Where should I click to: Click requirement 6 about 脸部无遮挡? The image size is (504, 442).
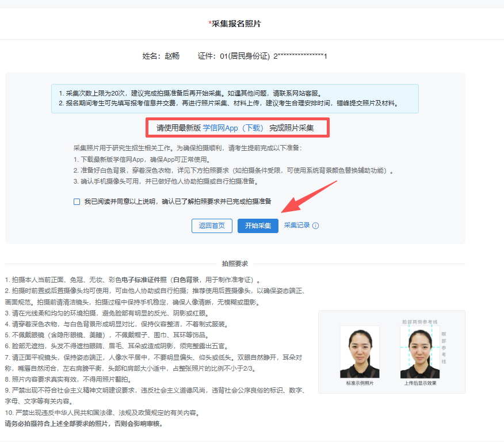tap(117, 346)
